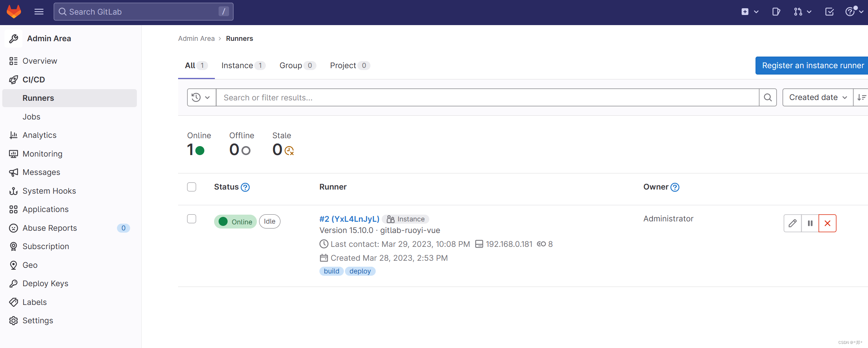
Task: Switch to the Group runners tab
Action: pos(291,65)
